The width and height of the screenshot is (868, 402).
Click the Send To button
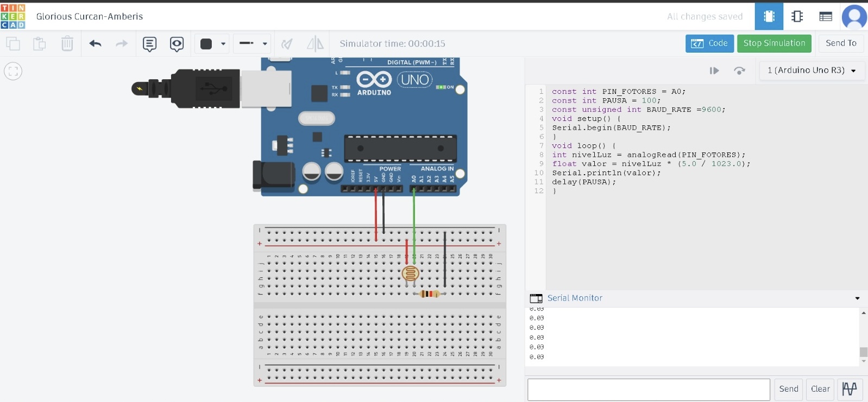tap(840, 43)
